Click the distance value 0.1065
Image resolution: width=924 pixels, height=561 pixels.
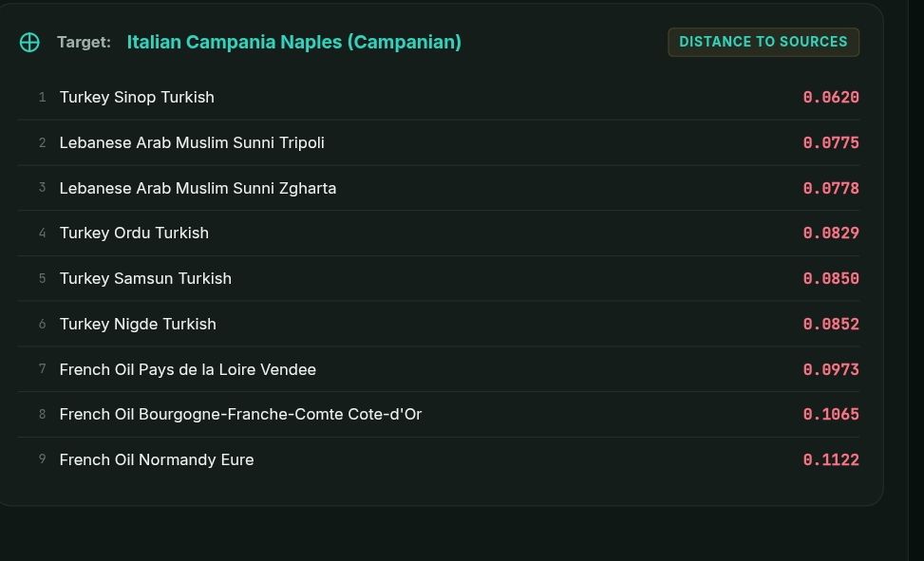(x=831, y=414)
